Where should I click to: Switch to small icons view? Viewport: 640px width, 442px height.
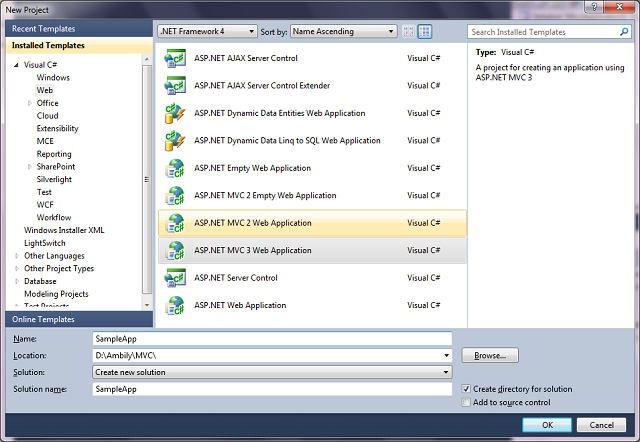pos(409,32)
